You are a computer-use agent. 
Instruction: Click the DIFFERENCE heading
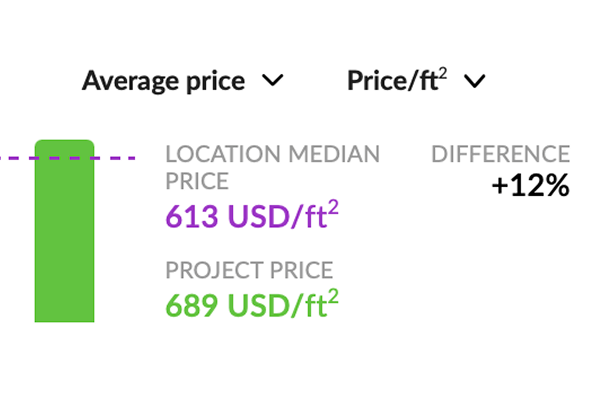click(501, 154)
